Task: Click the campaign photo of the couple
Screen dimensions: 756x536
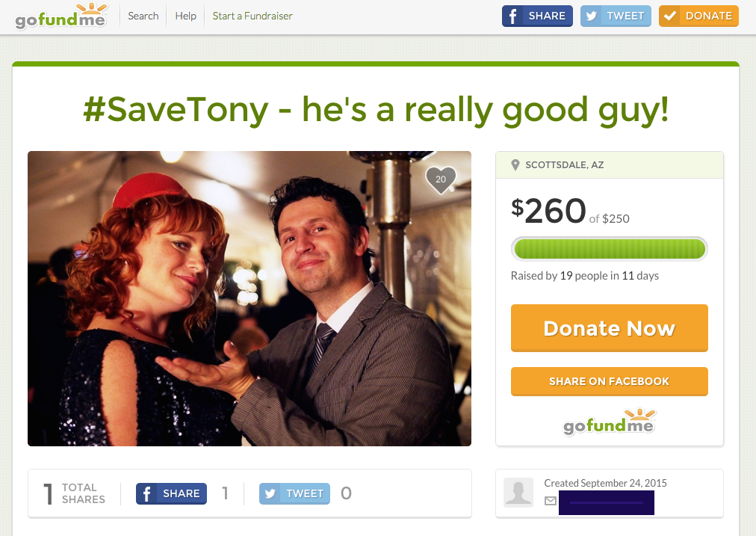Action: pyautogui.click(x=250, y=298)
